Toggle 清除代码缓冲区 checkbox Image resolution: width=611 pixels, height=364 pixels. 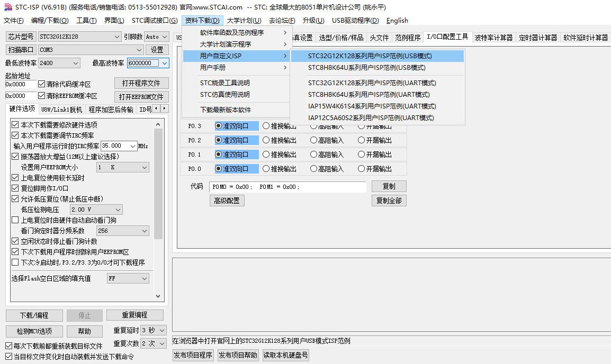tap(42, 84)
